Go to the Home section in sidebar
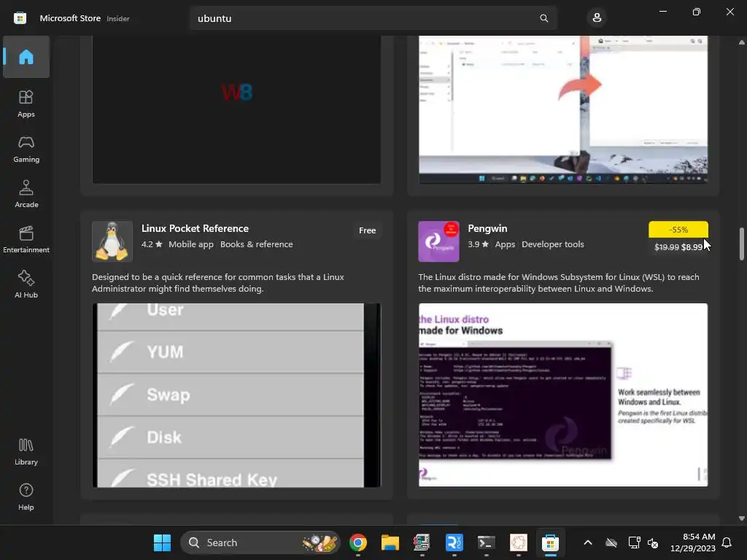 pyautogui.click(x=26, y=57)
